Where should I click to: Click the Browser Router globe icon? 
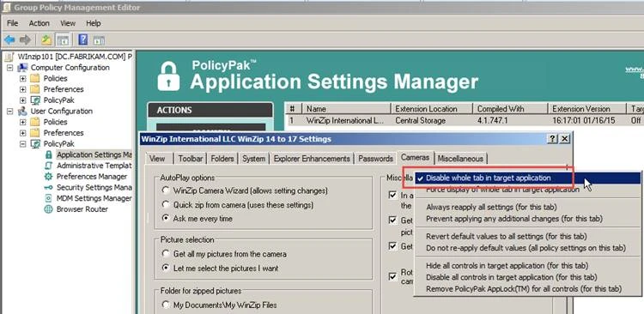click(48, 209)
